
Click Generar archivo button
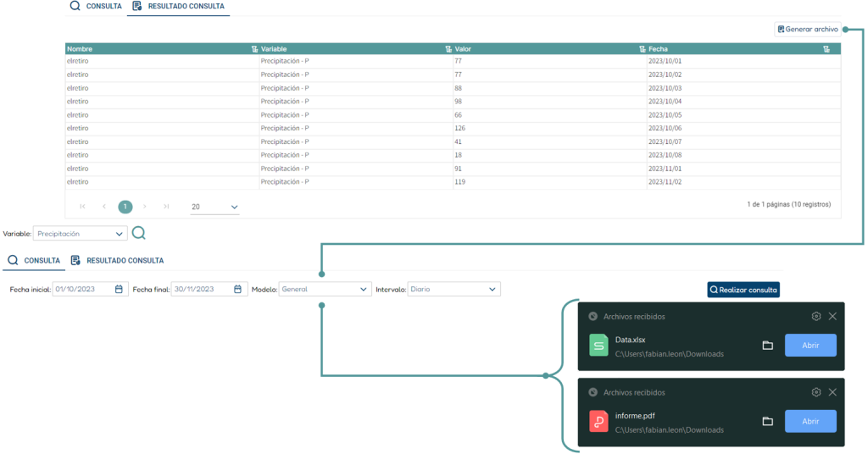point(808,30)
